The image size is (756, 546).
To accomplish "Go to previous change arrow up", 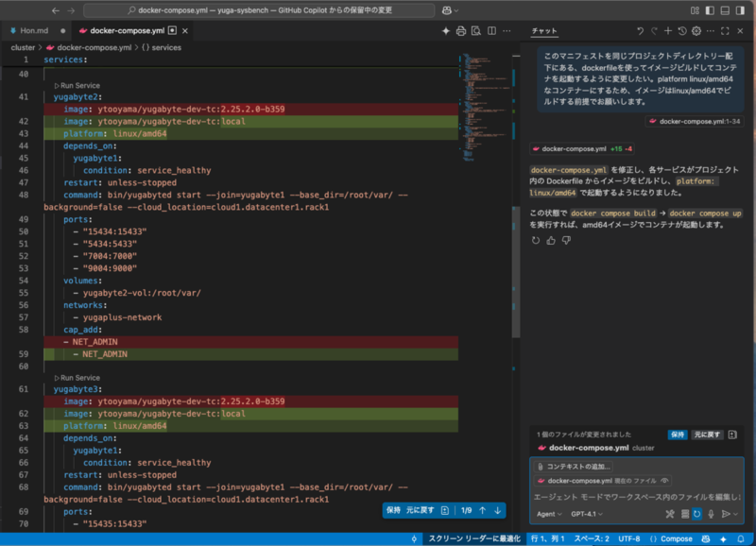I will 483,510.
